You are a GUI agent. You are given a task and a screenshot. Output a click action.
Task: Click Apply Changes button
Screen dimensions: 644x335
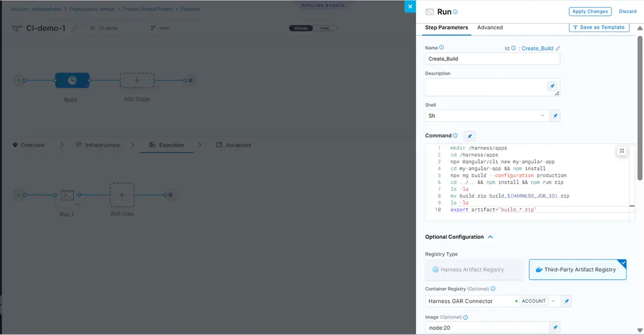coord(590,11)
